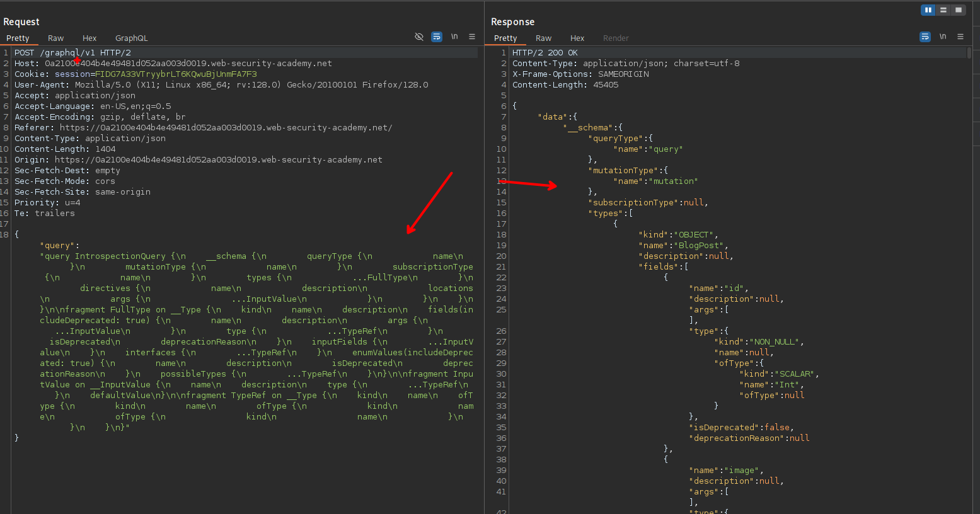Open the Render tab in Response
This screenshot has width=980, height=514.
[616, 38]
